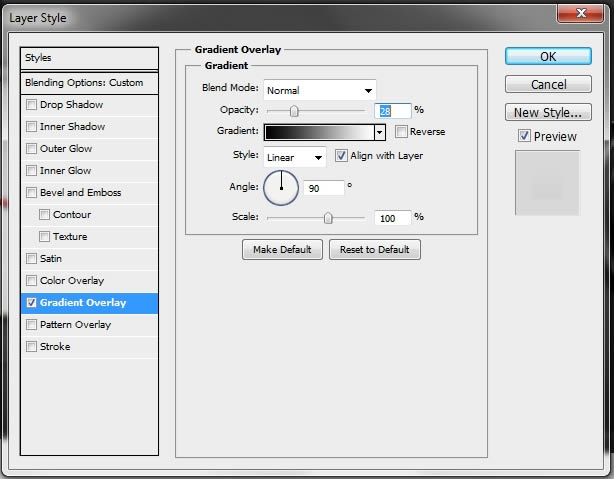614x479 pixels.
Task: Toggle the Color Overlay checkbox
Action: [x=31, y=280]
